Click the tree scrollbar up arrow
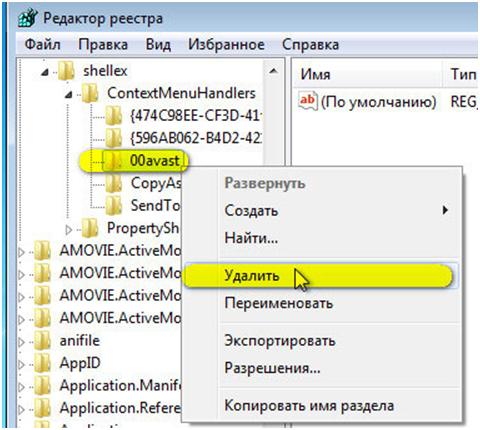Viewport: 480px width, 430px height. tap(273, 71)
